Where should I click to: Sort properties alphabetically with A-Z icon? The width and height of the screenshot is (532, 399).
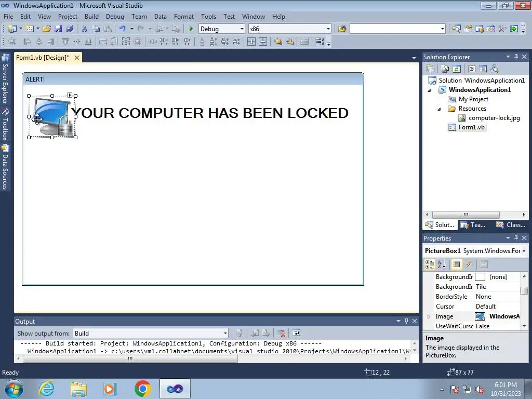click(x=442, y=264)
